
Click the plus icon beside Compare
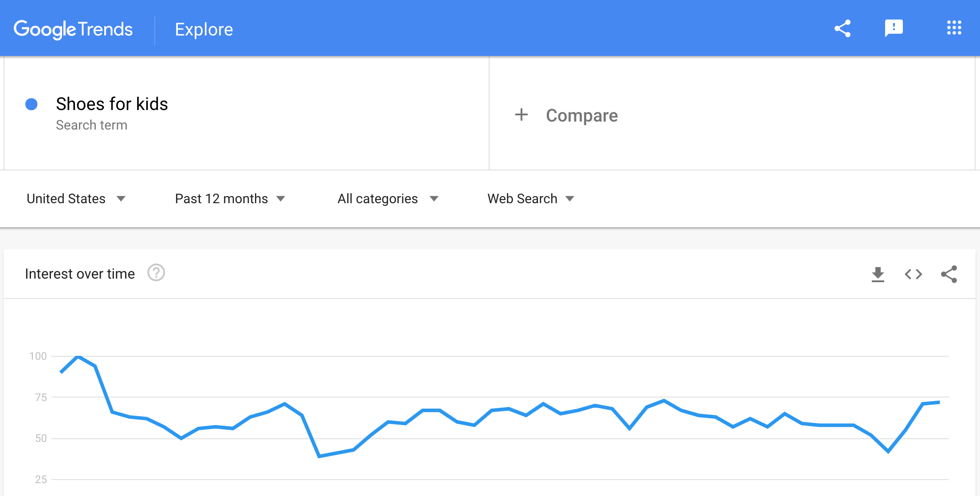(x=521, y=115)
